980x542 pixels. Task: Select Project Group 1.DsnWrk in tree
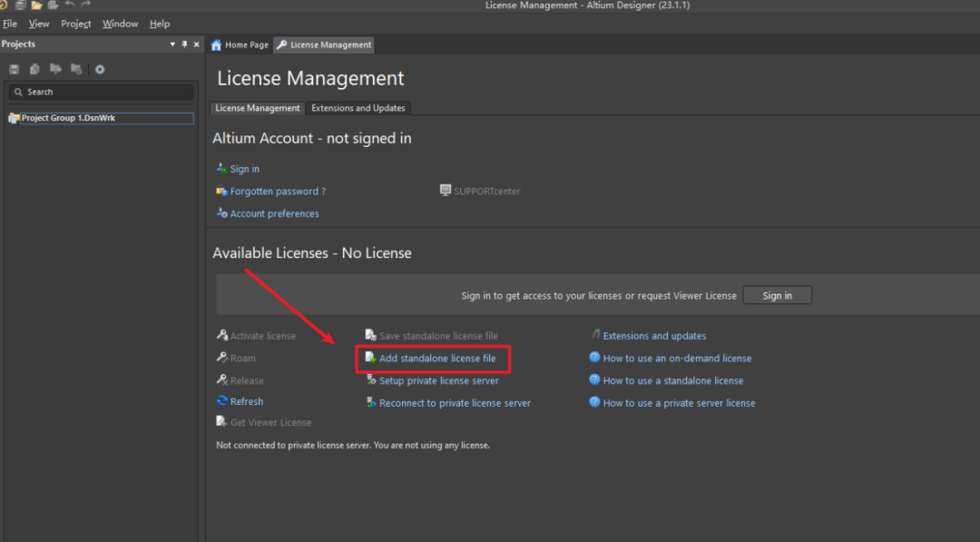[68, 118]
